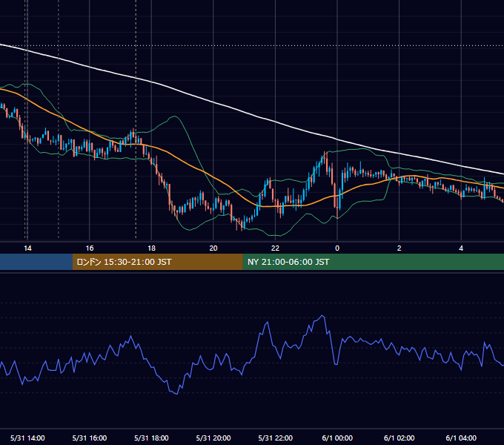Click the 5/31 14:00 time label
Screen dimensions: 504x445
(x=27, y=438)
